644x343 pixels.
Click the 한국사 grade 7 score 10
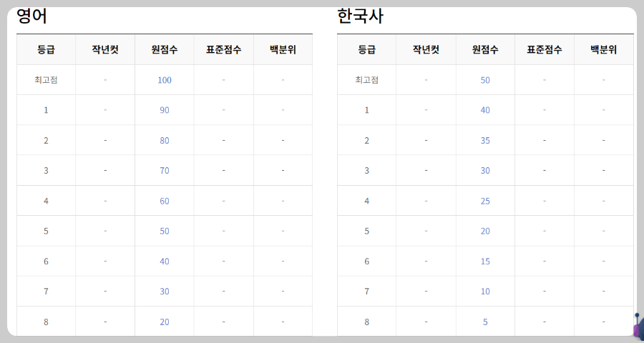tap(485, 292)
